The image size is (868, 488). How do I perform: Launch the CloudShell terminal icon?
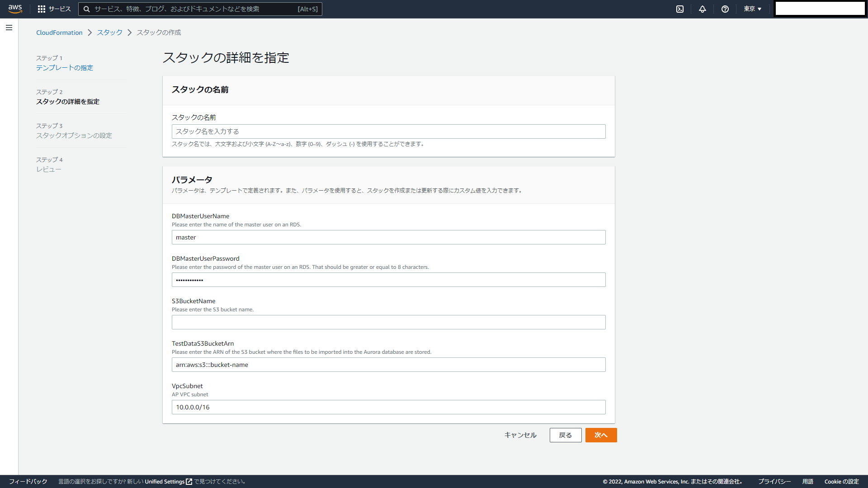click(x=680, y=9)
